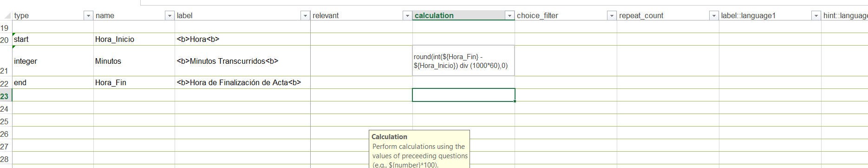This screenshot has height=168, width=868.
Task: Open the label::language1 column filter dropdown
Action: (x=816, y=16)
